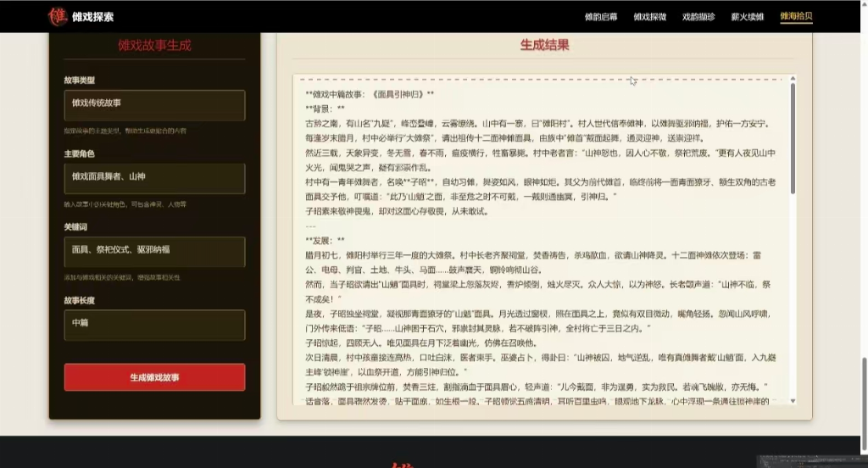Expand the 故事长度 dropdown showing 中篇
868x468 pixels.
[x=154, y=325]
